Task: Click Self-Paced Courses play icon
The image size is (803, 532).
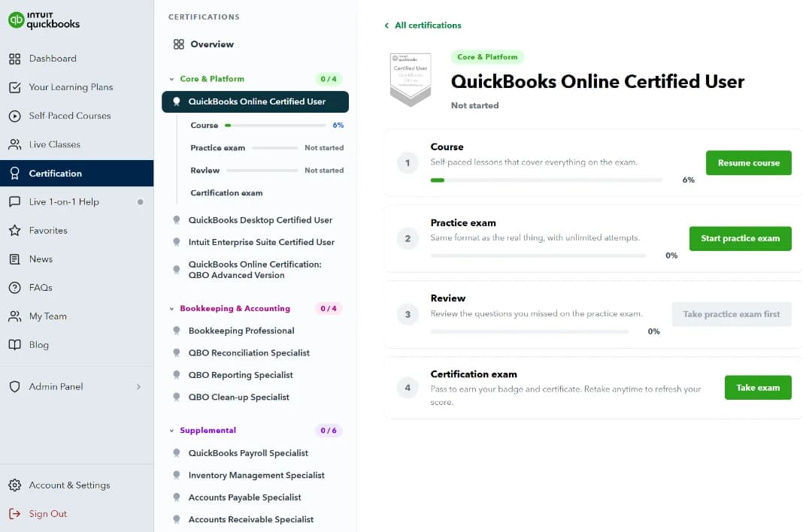Action: pyautogui.click(x=15, y=116)
